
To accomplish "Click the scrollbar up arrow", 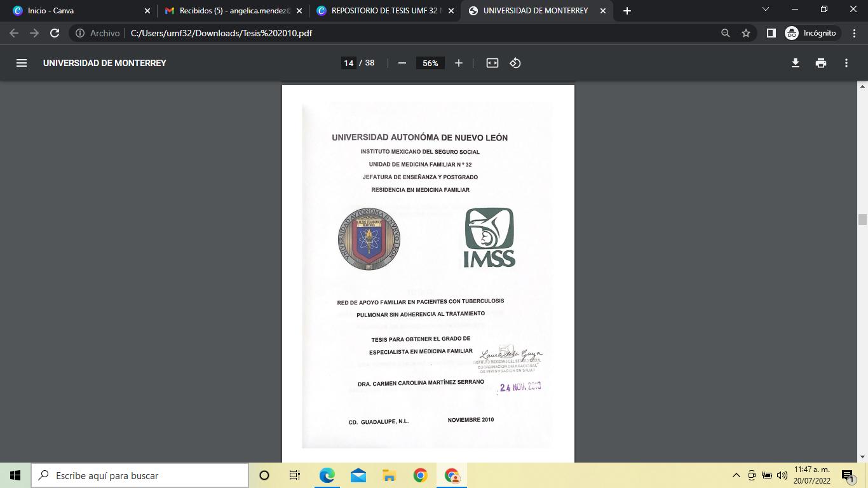I will click(862, 86).
